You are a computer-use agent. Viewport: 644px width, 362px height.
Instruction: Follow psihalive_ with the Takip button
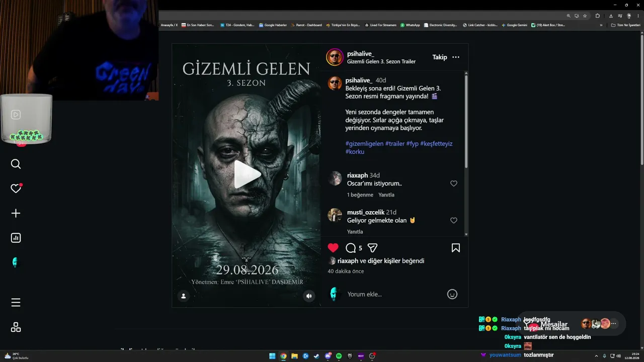440,57
